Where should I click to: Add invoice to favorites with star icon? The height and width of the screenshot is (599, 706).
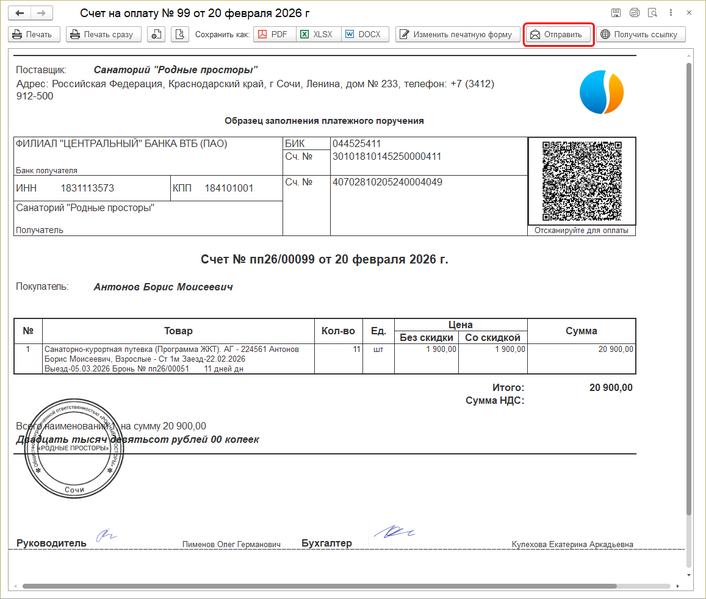[x=71, y=13]
